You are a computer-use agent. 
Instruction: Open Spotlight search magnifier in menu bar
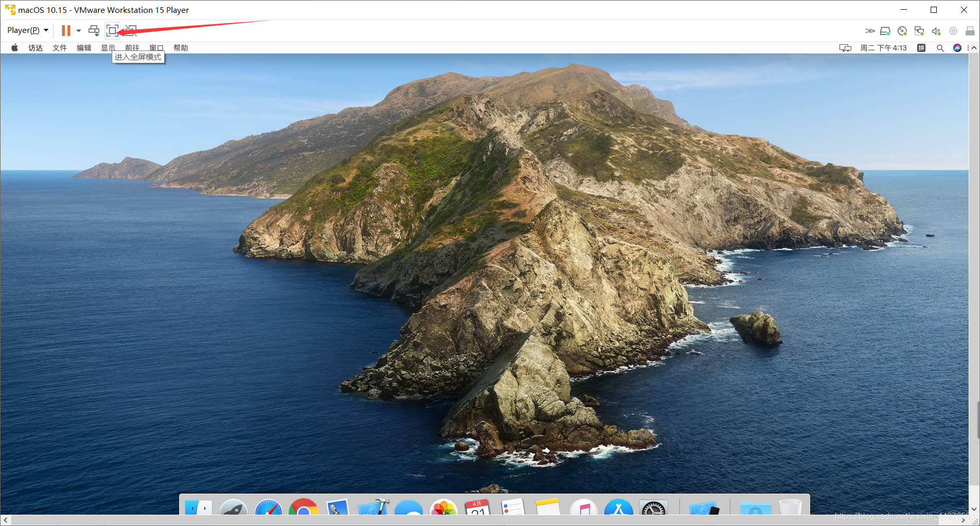coord(940,48)
